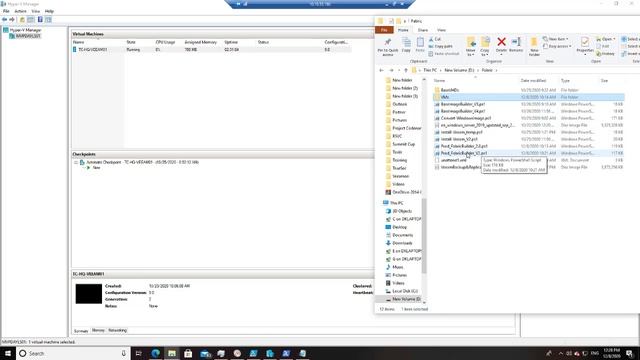Click Explorer Up one level arrow
Viewport: 640px width, 360px height.
coord(406,70)
